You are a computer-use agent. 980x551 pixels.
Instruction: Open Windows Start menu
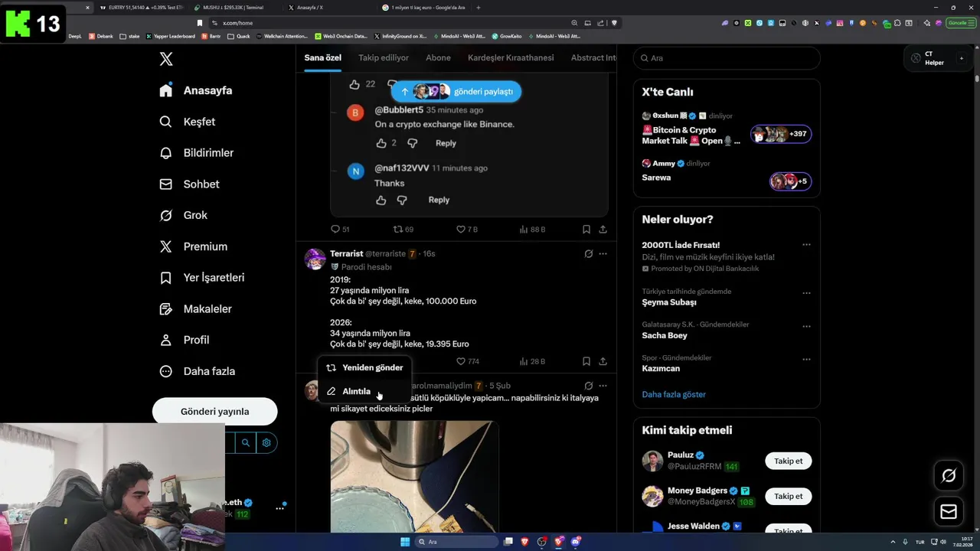pyautogui.click(x=405, y=542)
